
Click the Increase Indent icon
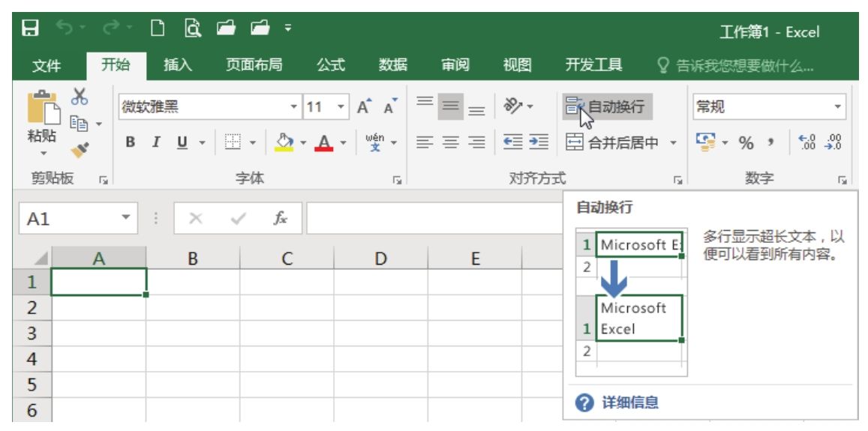[539, 142]
